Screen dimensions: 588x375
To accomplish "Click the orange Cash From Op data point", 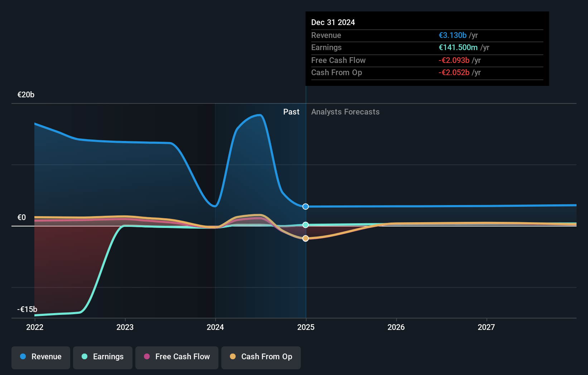I will (305, 238).
